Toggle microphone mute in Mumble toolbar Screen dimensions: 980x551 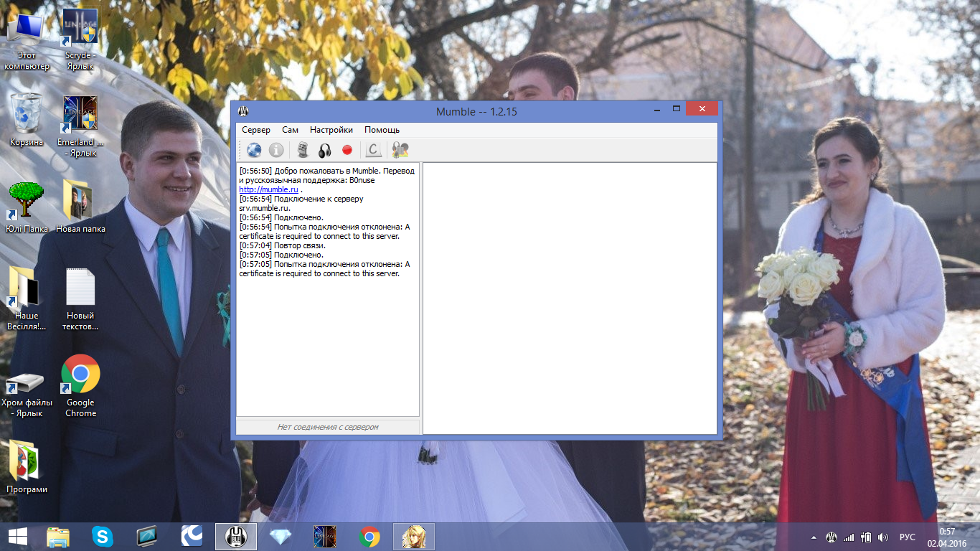[303, 150]
